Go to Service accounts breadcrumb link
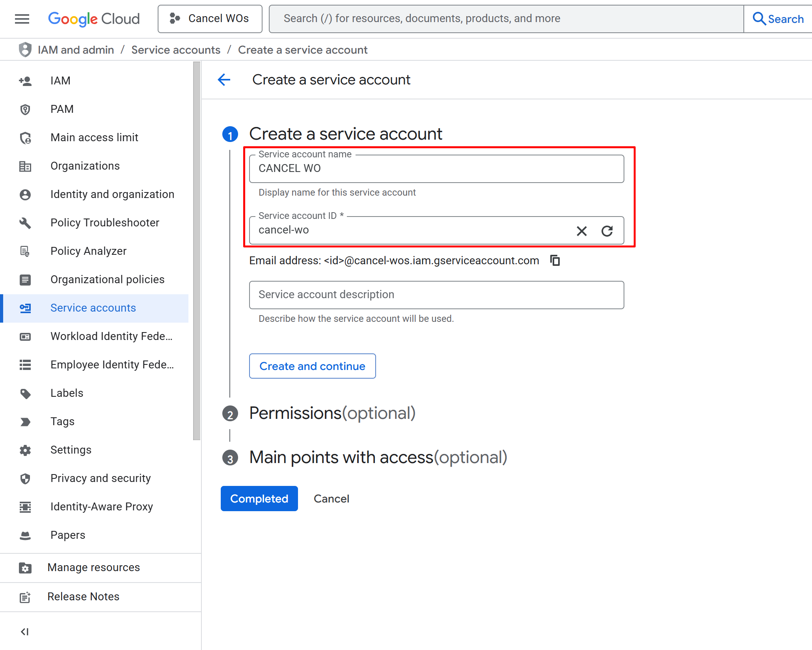Viewport: 812px width, 650px height. tap(175, 50)
